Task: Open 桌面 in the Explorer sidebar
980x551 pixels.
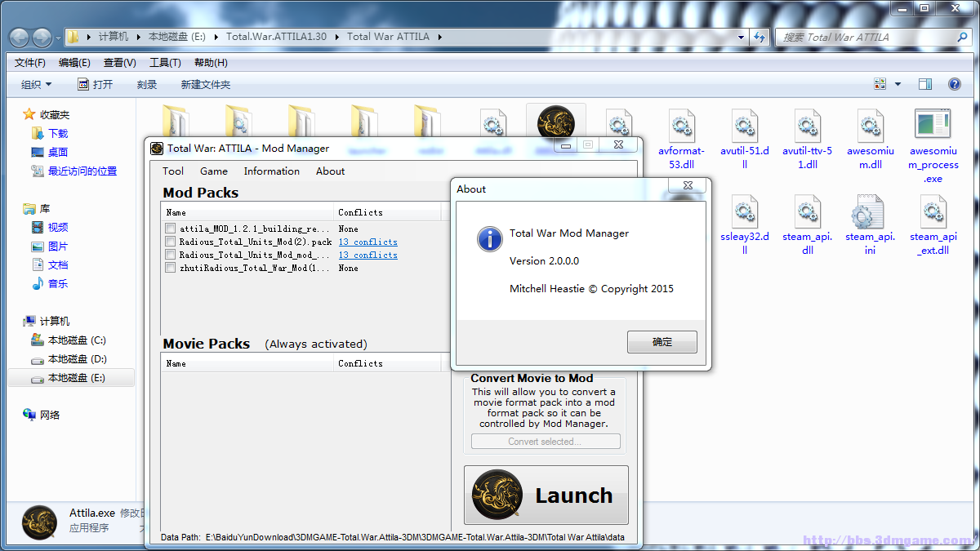Action: [58, 152]
